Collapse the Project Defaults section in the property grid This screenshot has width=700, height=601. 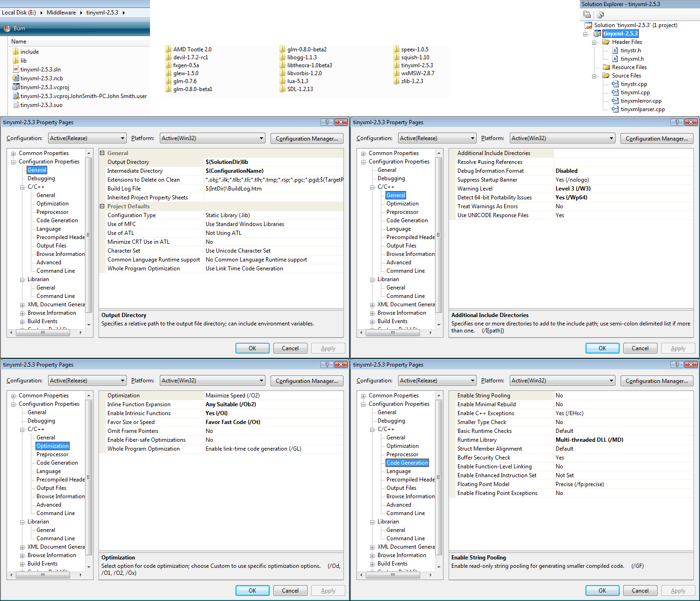click(x=102, y=206)
